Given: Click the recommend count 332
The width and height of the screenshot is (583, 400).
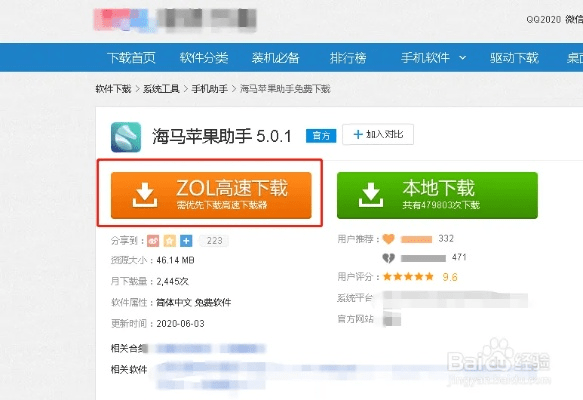Looking at the screenshot, I should (x=446, y=239).
